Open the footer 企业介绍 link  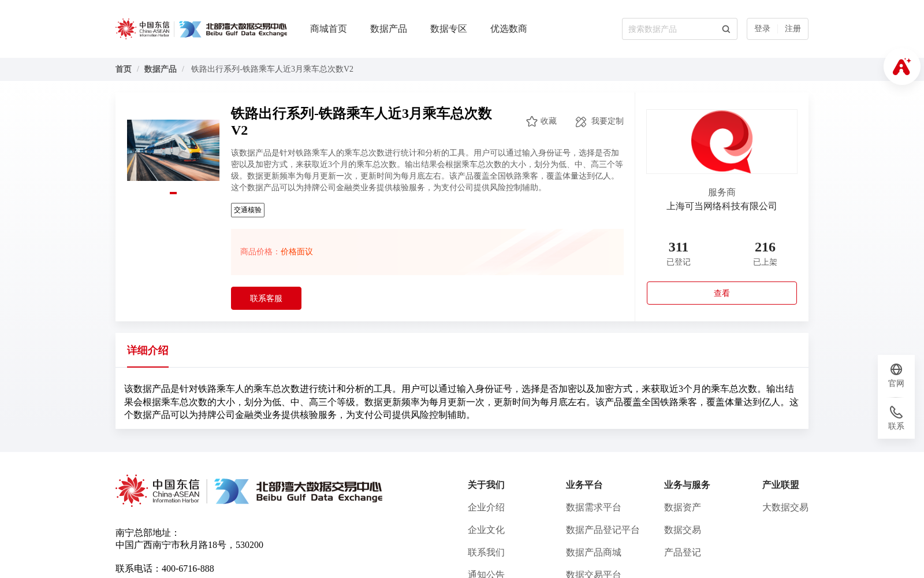(486, 507)
